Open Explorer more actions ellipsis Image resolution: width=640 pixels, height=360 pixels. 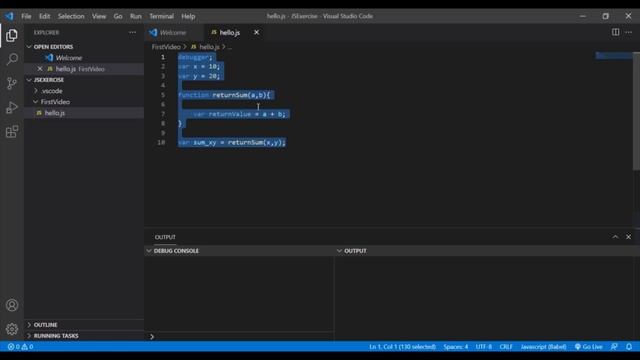click(133, 32)
